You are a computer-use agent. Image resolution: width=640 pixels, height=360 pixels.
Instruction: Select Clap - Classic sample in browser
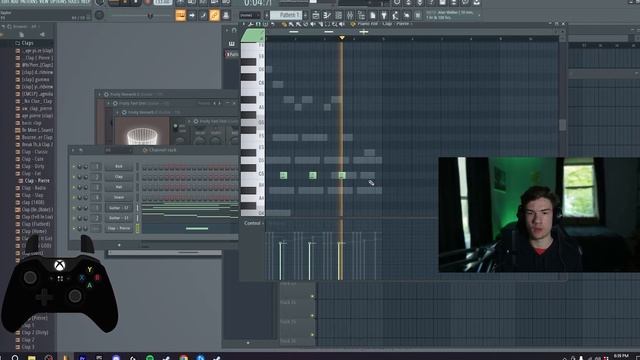35,152
